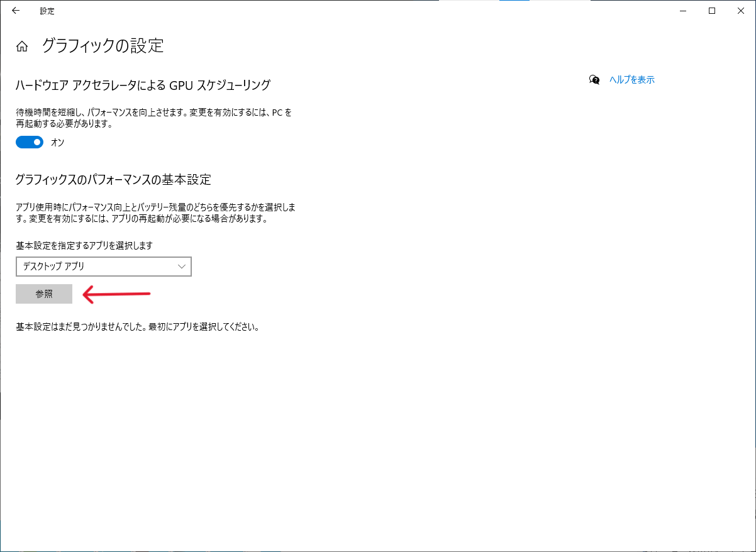The image size is (756, 552).
Task: Select the GPU スケジューリング section heading
Action: tap(143, 85)
